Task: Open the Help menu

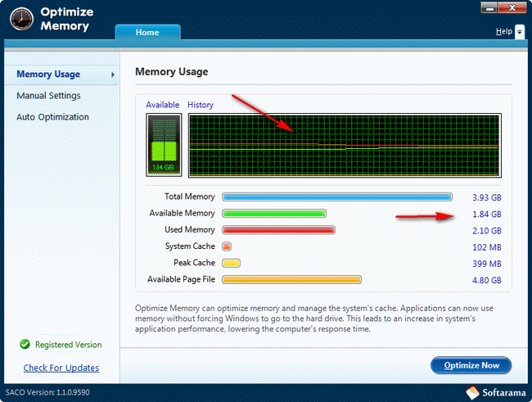Action: click(504, 32)
